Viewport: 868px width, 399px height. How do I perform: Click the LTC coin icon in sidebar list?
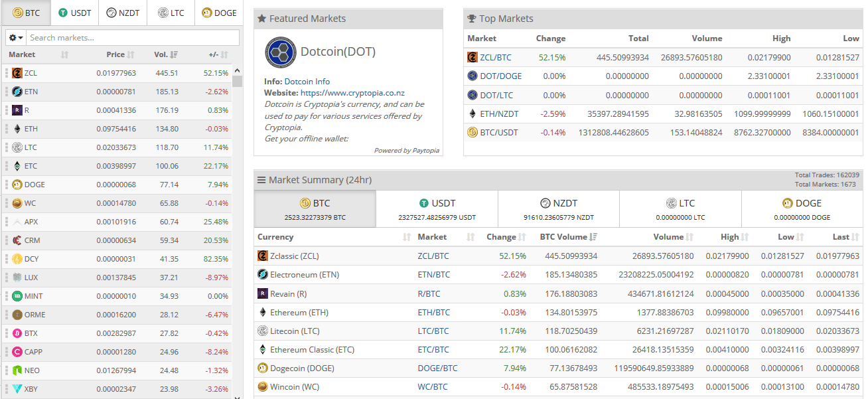pos(17,147)
